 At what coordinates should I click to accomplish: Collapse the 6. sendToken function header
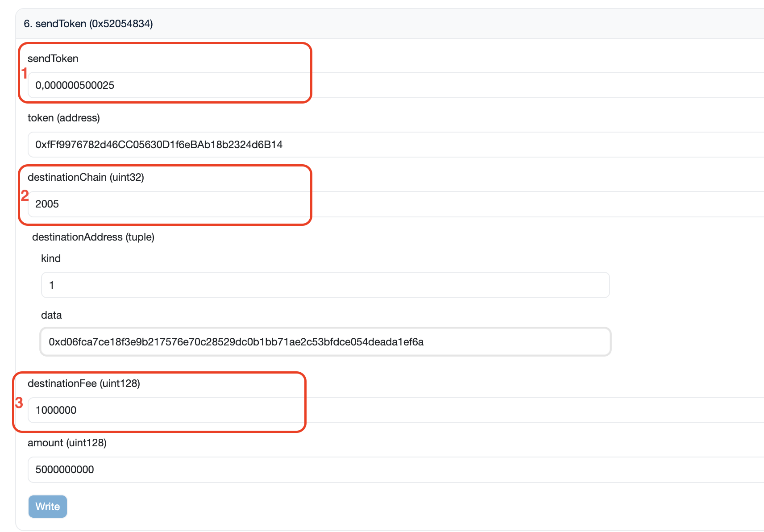point(88,24)
